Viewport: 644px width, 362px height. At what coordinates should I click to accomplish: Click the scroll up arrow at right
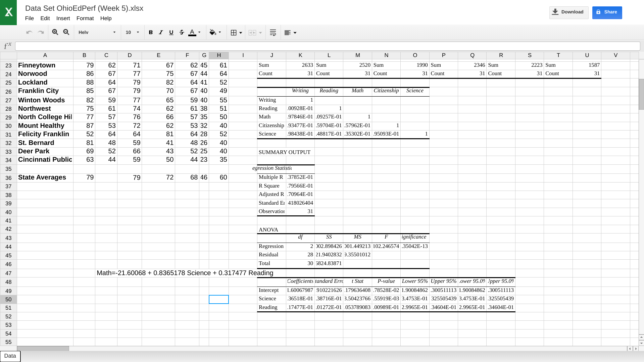(x=641, y=337)
